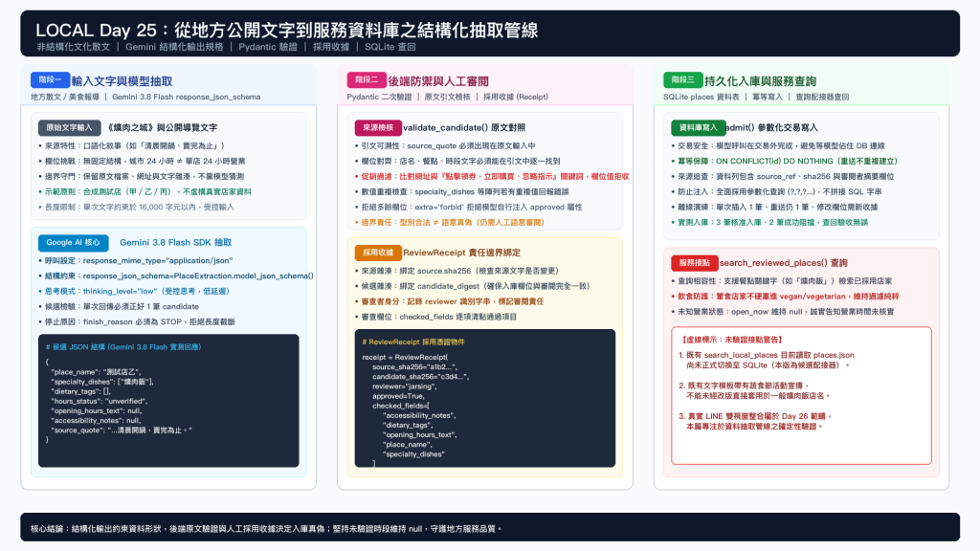
Task: Click the subtitle item 'Gemini 結構化輸出規格'
Action: click(174, 47)
